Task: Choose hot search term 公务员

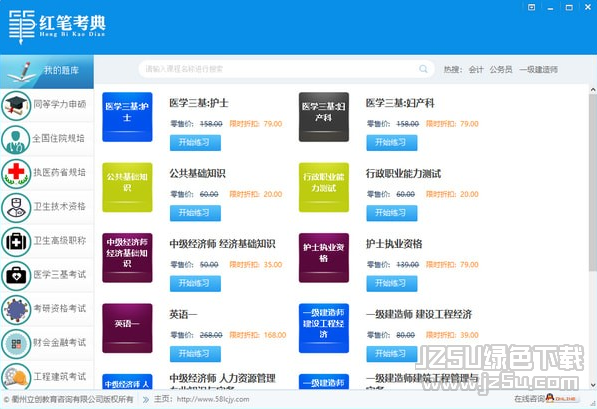Action: tap(501, 70)
